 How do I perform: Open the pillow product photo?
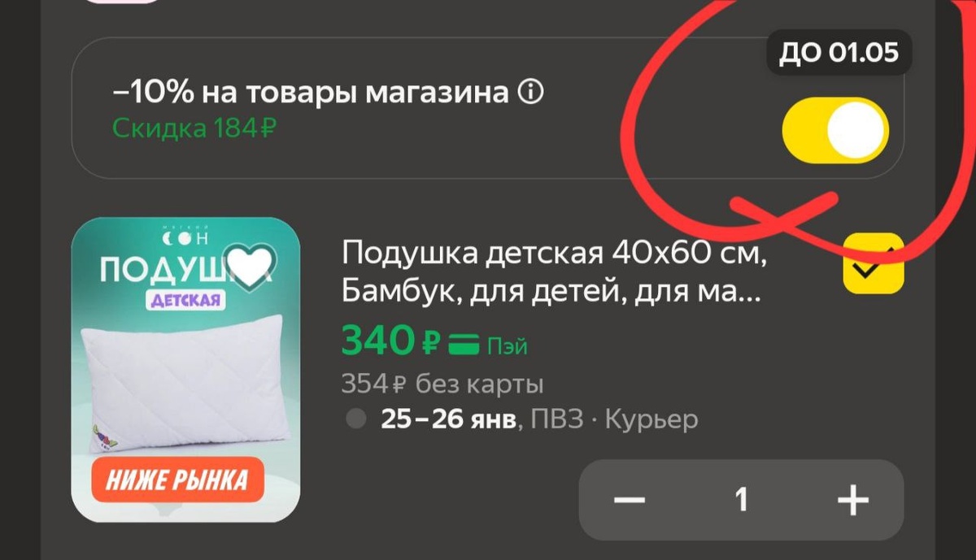coord(185,370)
